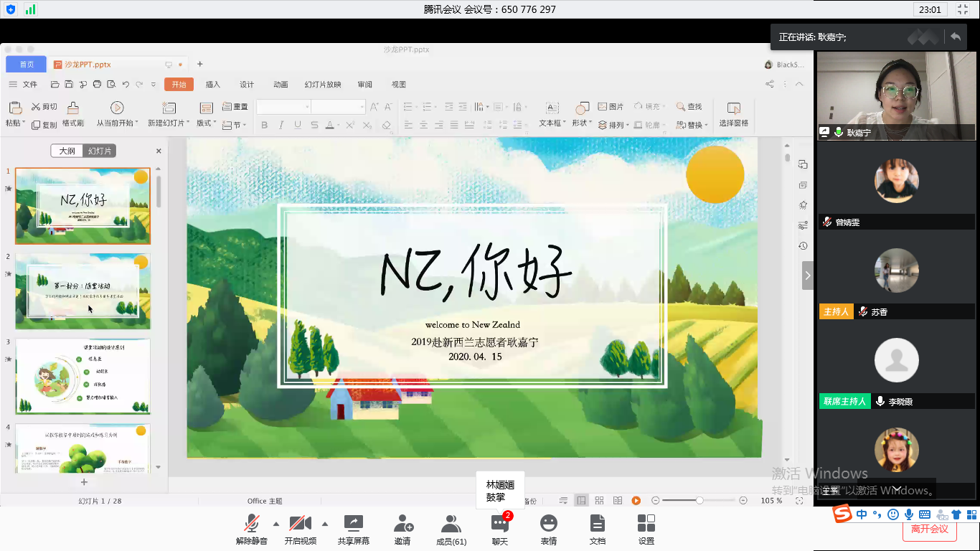Image resolution: width=980 pixels, height=551 pixels.
Task: Switch to the 大纲 outline view
Action: click(67, 151)
